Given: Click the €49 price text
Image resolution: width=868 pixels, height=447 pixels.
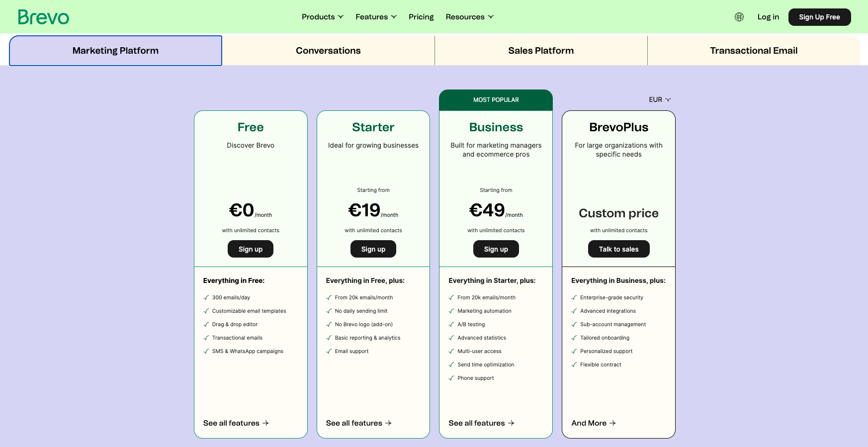Looking at the screenshot, I should (487, 210).
